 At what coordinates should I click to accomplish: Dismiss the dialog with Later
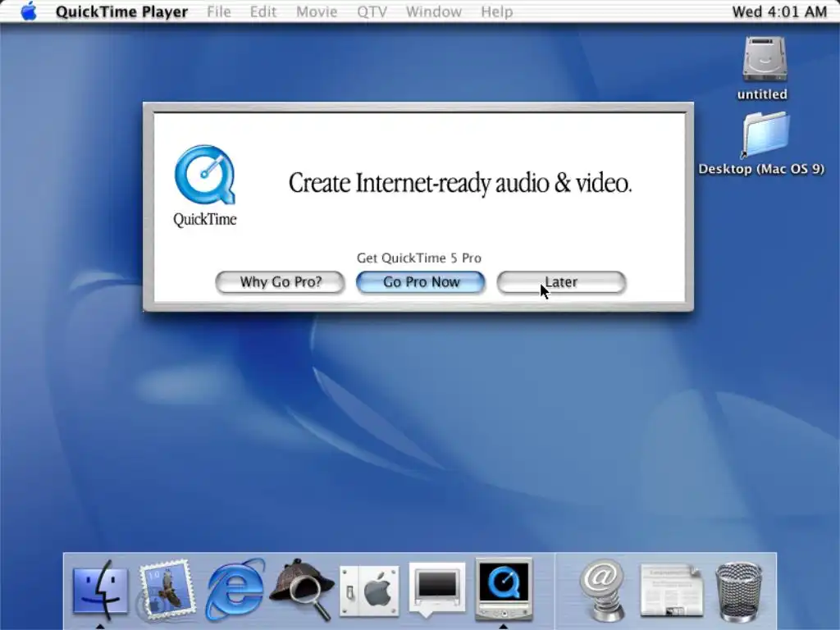coord(561,282)
